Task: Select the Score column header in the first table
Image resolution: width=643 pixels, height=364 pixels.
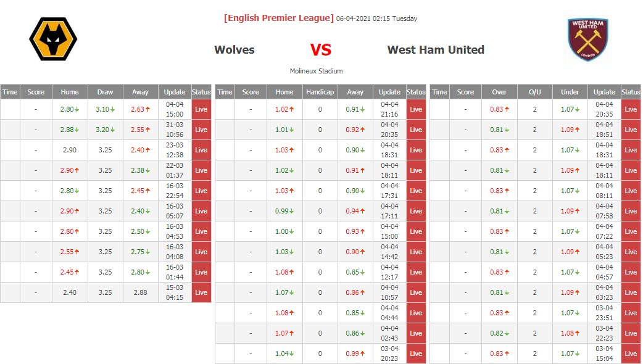Action: tap(35, 91)
